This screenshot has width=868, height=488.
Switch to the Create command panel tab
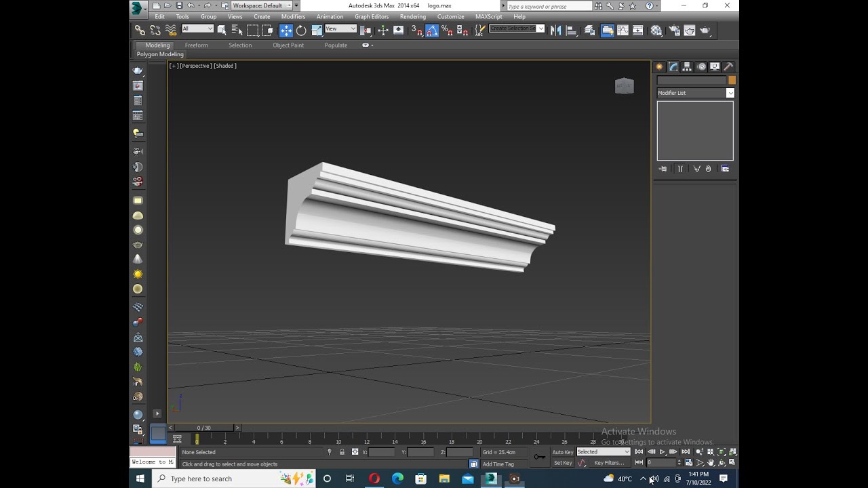point(659,66)
